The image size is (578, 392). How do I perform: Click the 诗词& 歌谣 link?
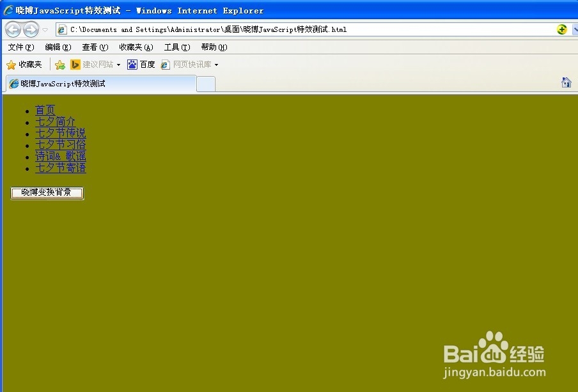pos(60,156)
